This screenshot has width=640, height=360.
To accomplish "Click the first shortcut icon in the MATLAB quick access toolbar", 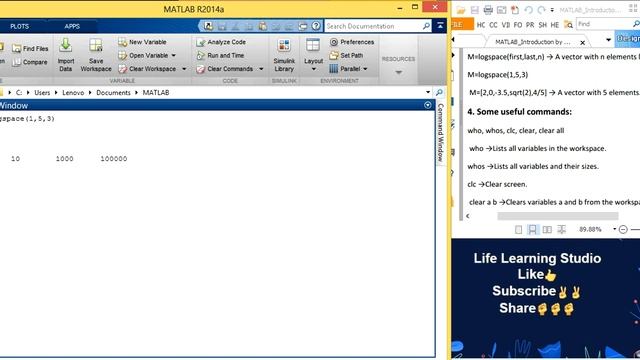I will (x=208, y=26).
